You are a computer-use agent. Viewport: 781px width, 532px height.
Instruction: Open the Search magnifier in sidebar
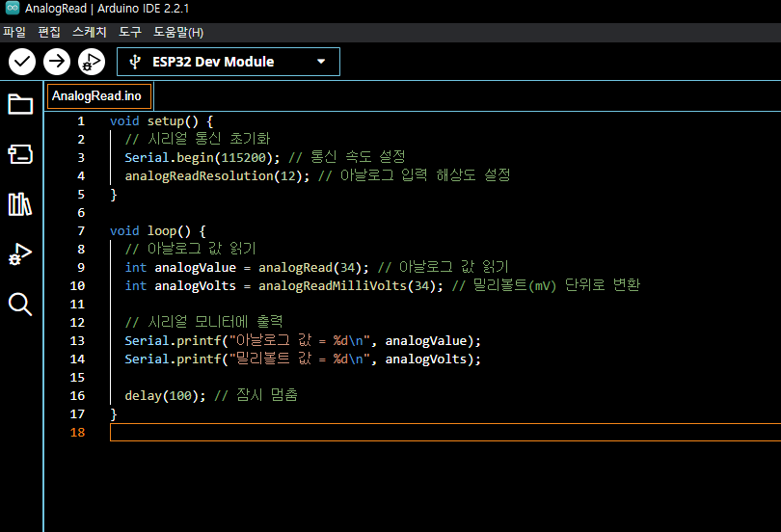(20, 305)
